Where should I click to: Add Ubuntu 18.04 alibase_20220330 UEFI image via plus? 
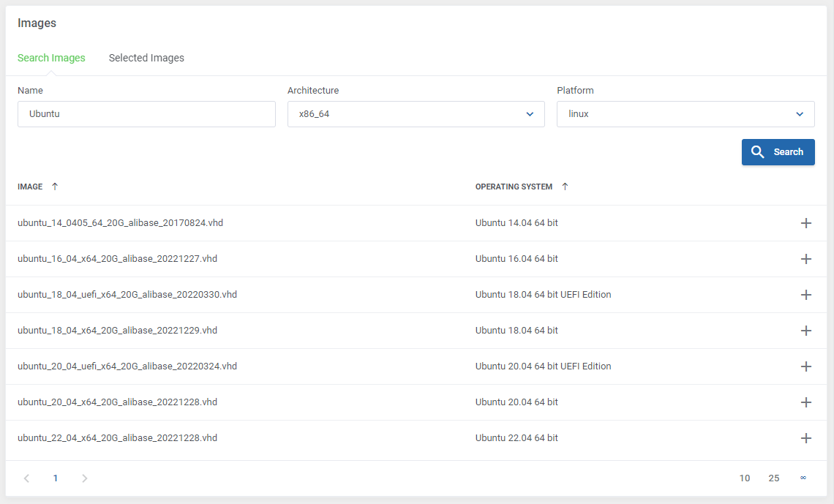coord(805,295)
